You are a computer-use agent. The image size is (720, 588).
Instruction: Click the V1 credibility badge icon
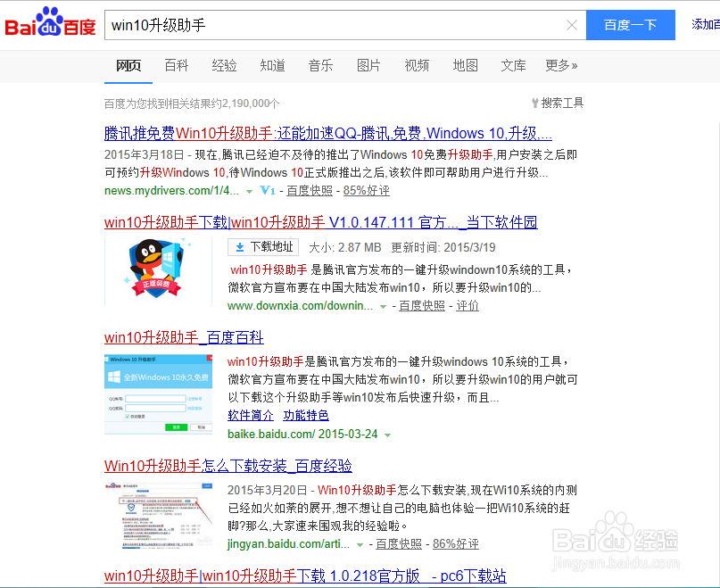[x=268, y=190]
